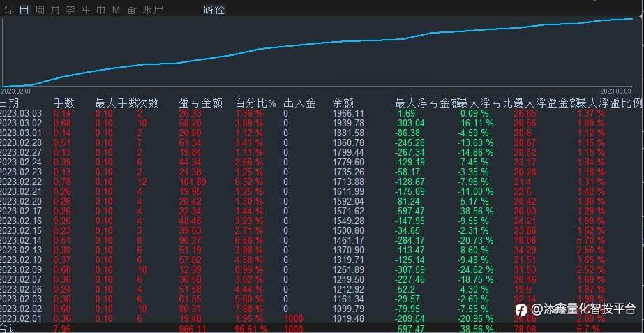This screenshot has height=333, width=644.
Task: Sort by the 余额 column header
Action: pyautogui.click(x=343, y=103)
